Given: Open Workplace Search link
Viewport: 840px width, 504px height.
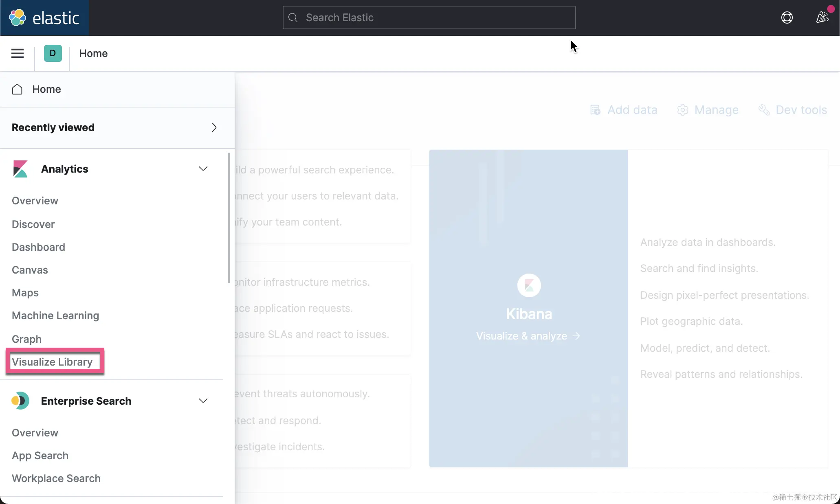Looking at the screenshot, I should pyautogui.click(x=56, y=478).
